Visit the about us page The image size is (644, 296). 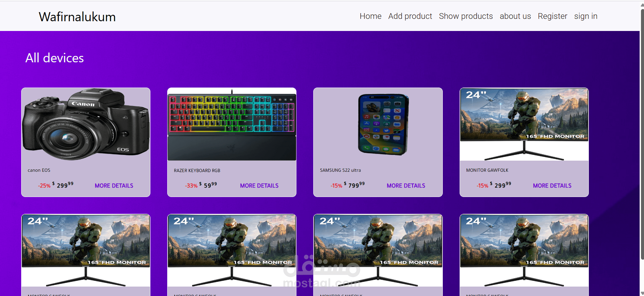pyautogui.click(x=515, y=16)
